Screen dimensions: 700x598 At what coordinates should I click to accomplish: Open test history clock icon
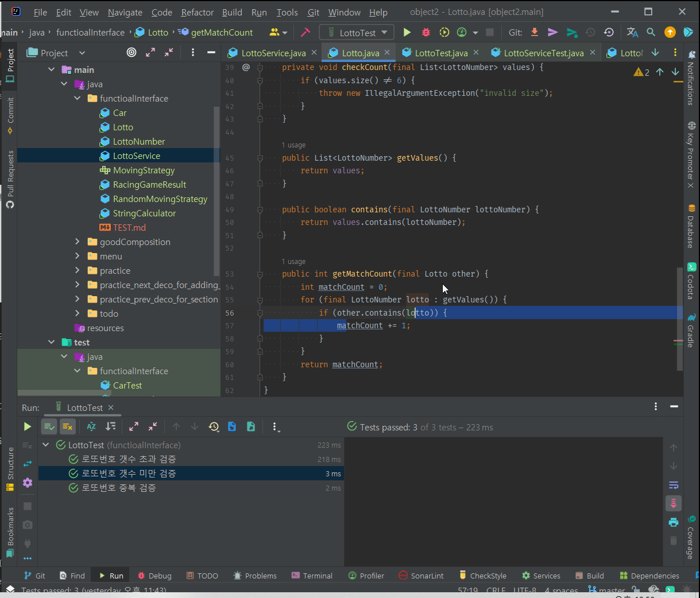[x=214, y=426]
